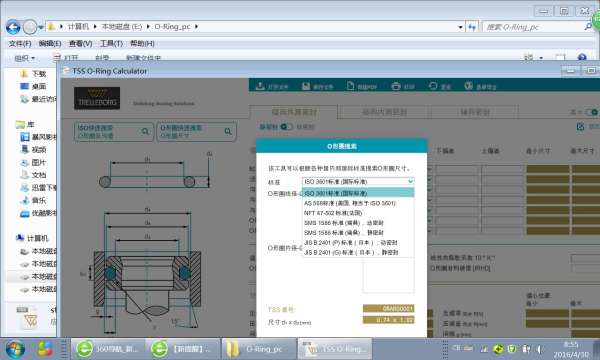Open the File (文件) menu in Explorer
The width and height of the screenshot is (600, 360).
coord(20,44)
